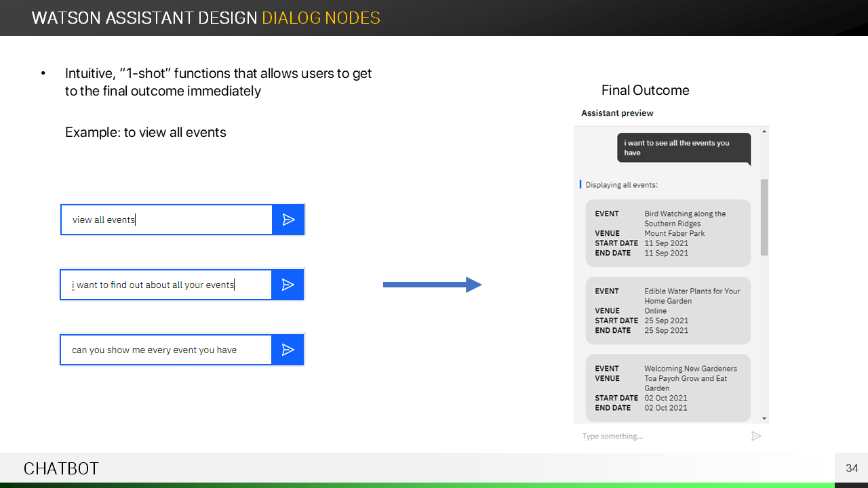Image resolution: width=868 pixels, height=488 pixels.
Task: Click the gray send icon in Assistant preview
Action: 756,436
